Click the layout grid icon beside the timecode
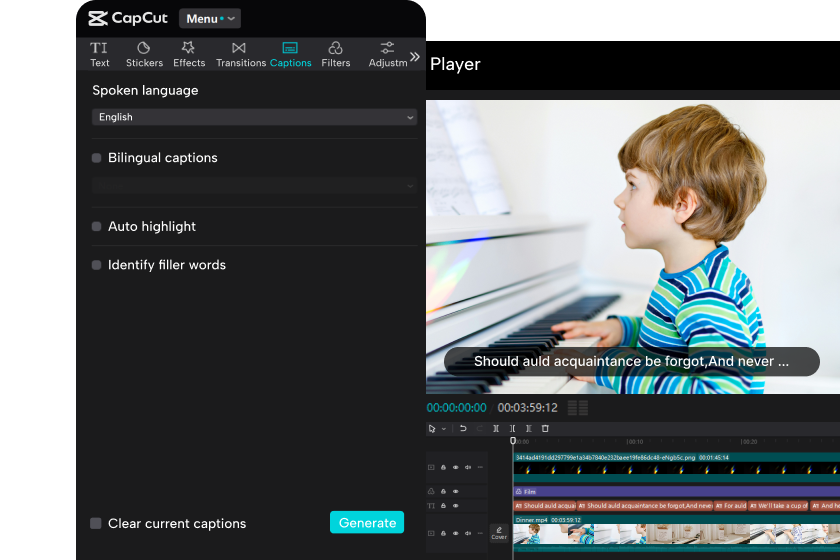The width and height of the screenshot is (840, 560). point(578,408)
